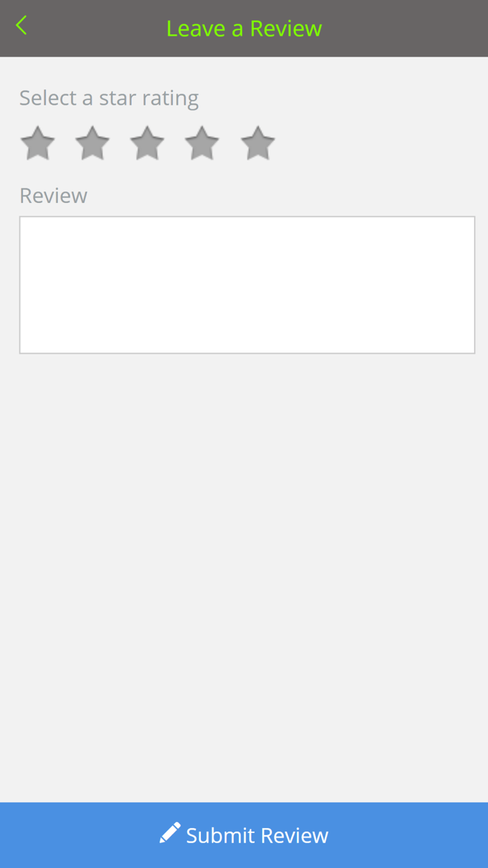
Task: Tap the green back chevron icon
Action: (22, 26)
